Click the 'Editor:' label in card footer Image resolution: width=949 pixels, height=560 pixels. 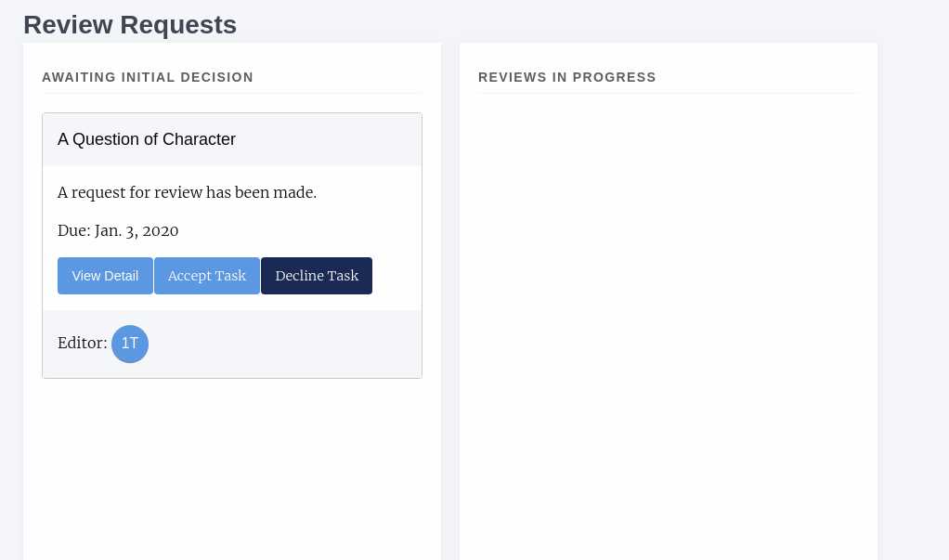82,343
